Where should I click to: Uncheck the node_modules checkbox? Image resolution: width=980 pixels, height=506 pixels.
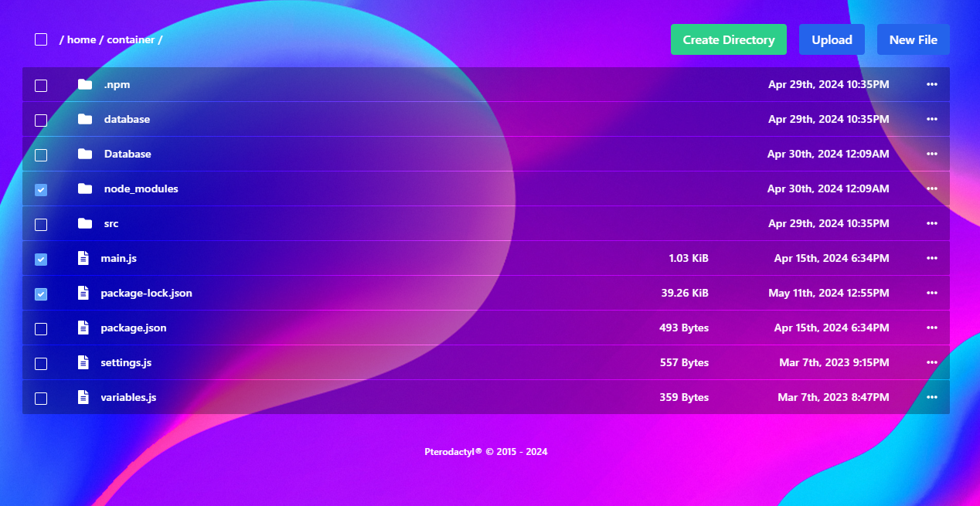tap(41, 190)
